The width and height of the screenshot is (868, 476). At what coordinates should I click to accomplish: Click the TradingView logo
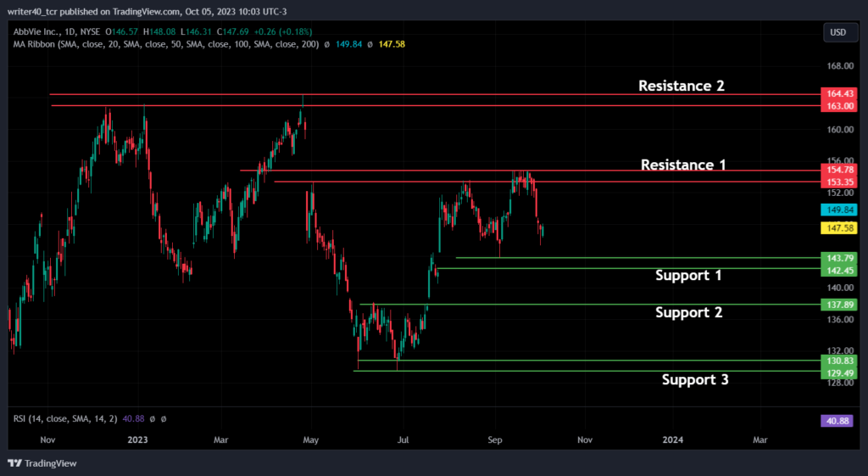click(42, 463)
